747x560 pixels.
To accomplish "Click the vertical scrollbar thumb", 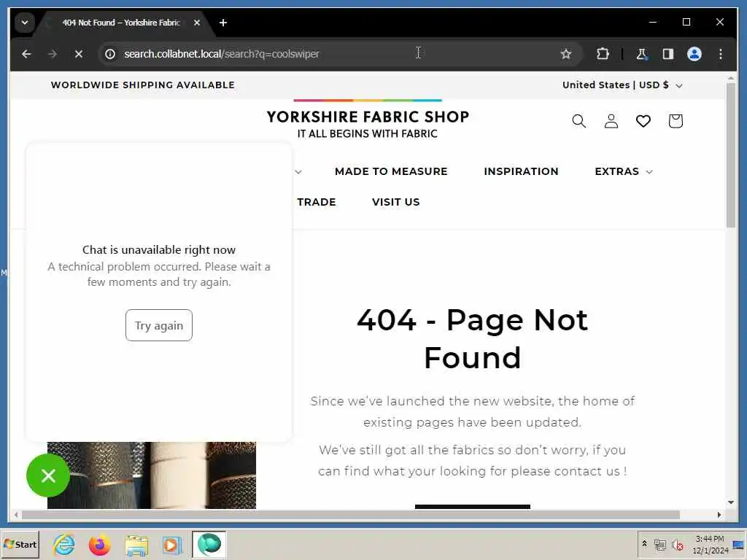I will coord(731,155).
